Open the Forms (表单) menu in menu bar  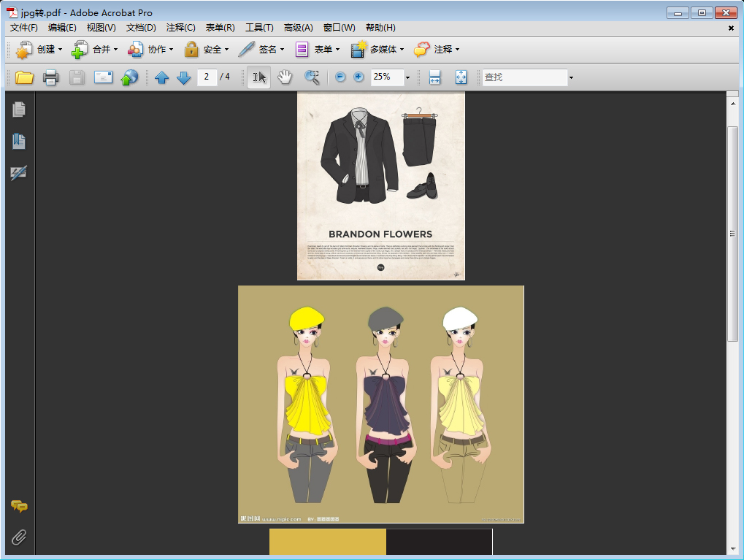[220, 28]
